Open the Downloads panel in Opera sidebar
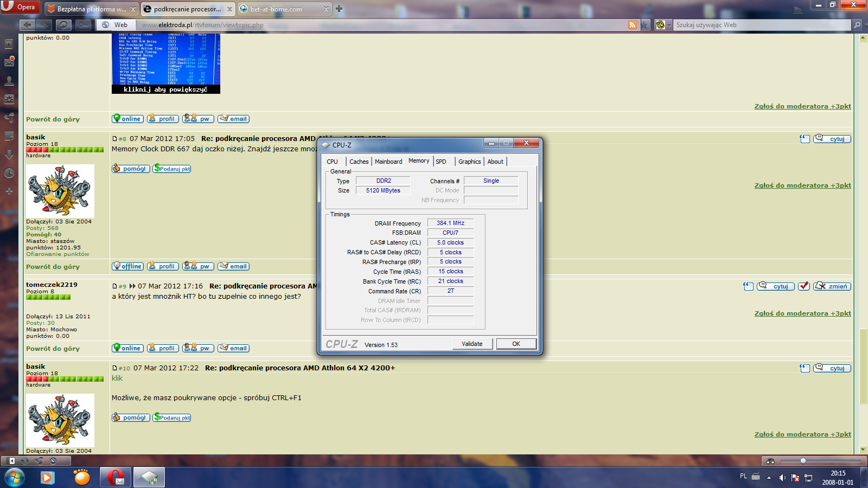This screenshot has height=488, width=868. (x=9, y=155)
